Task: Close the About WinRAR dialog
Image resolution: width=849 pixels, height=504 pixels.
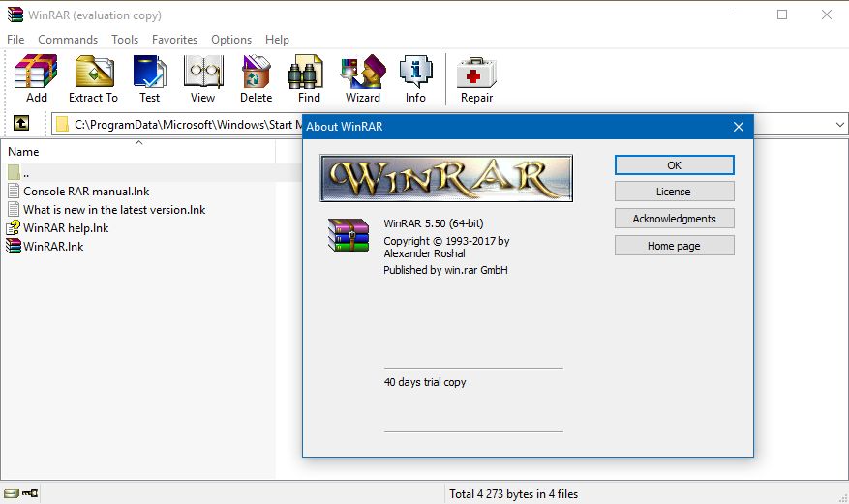Action: [x=738, y=127]
